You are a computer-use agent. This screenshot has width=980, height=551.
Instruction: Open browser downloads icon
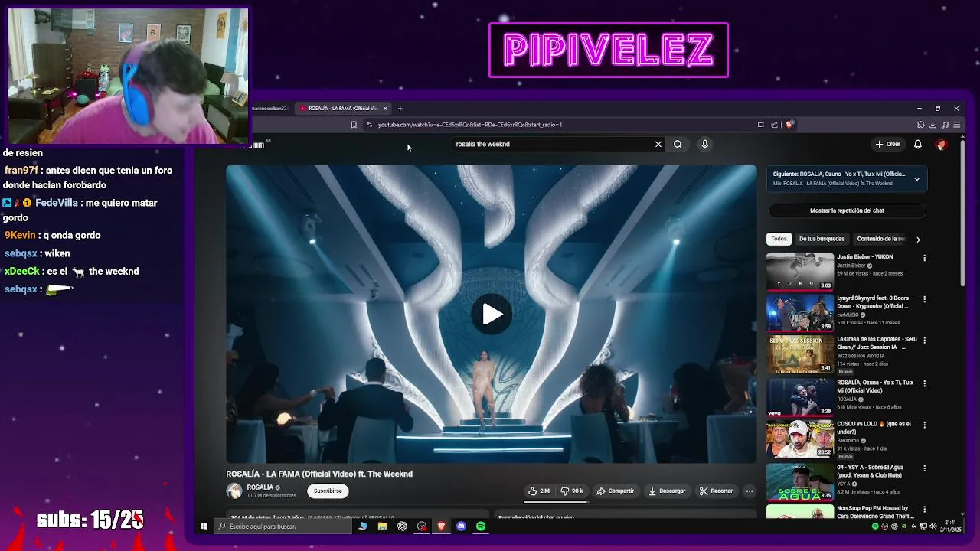tap(933, 125)
